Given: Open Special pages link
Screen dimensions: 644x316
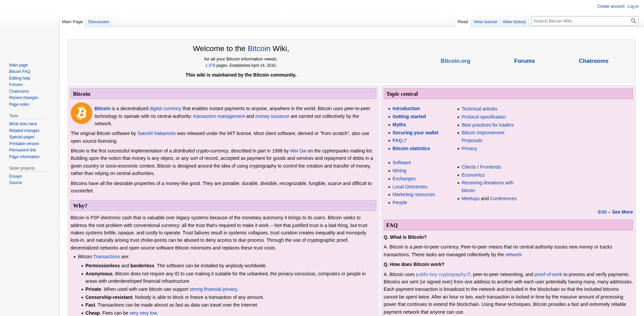Looking at the screenshot, I should click(x=22, y=137).
